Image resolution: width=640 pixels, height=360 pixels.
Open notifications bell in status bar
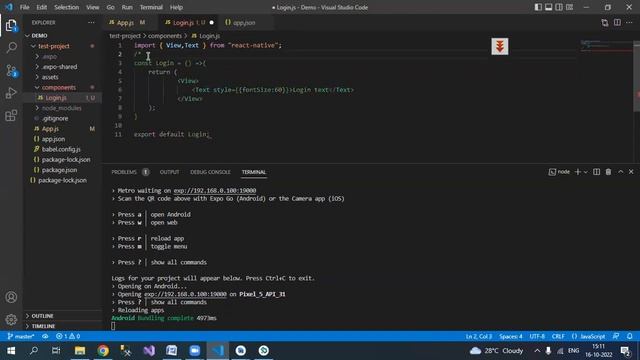[x=629, y=336]
